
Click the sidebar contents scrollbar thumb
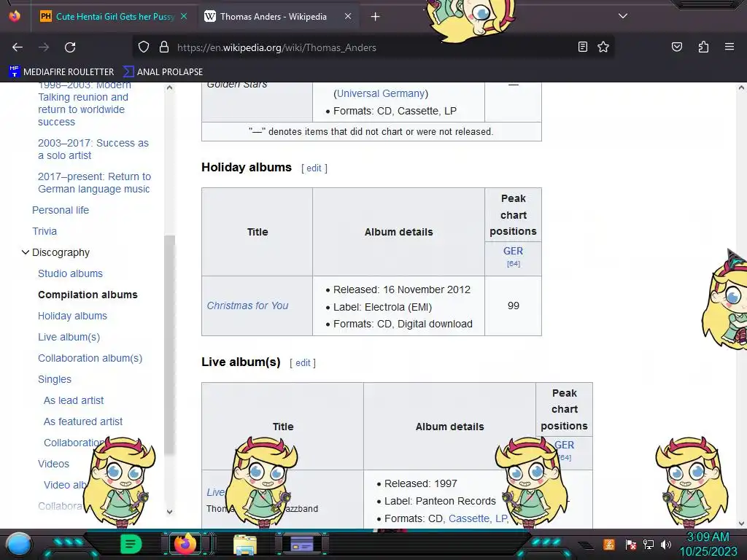169,345
